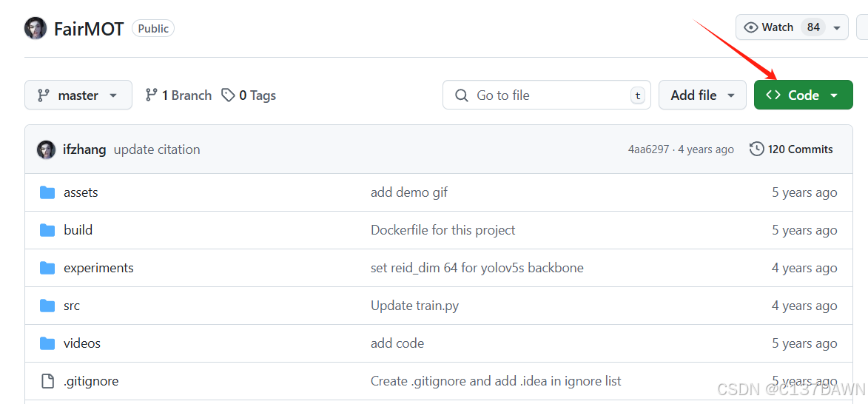The image size is (868, 404).
Task: Open the experiments folder
Action: [98, 268]
